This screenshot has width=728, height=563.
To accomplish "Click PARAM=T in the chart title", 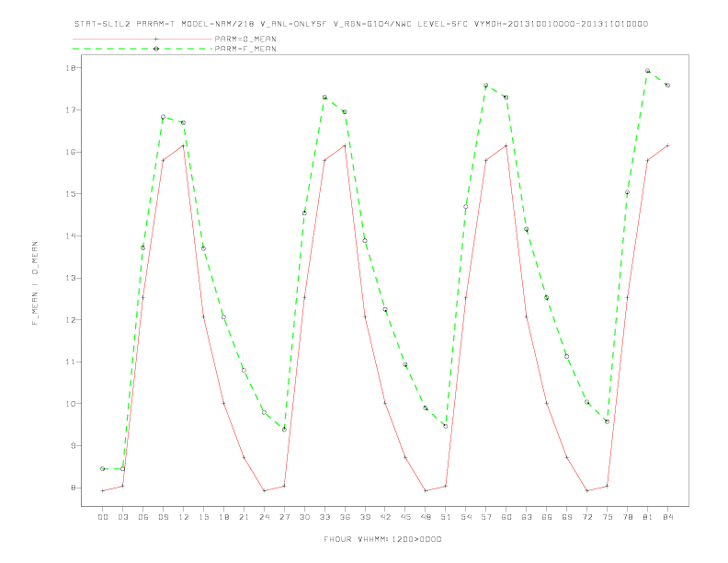I will click(156, 24).
